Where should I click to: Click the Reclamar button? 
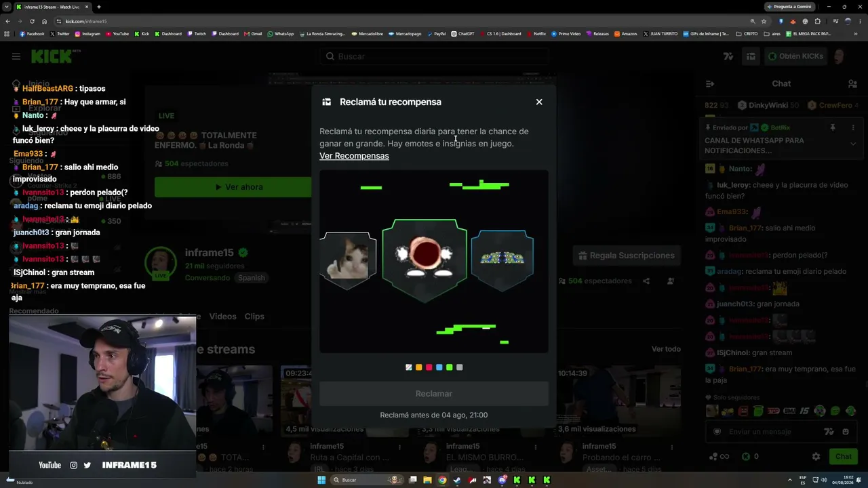coord(434,394)
